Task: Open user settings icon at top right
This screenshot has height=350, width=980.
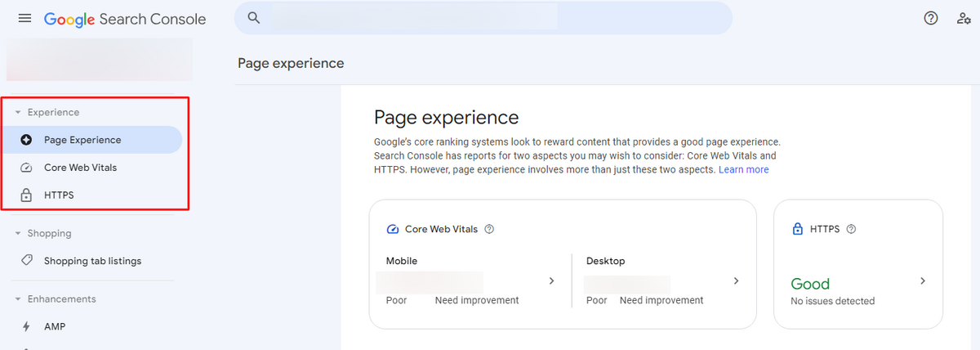Action: [x=964, y=18]
